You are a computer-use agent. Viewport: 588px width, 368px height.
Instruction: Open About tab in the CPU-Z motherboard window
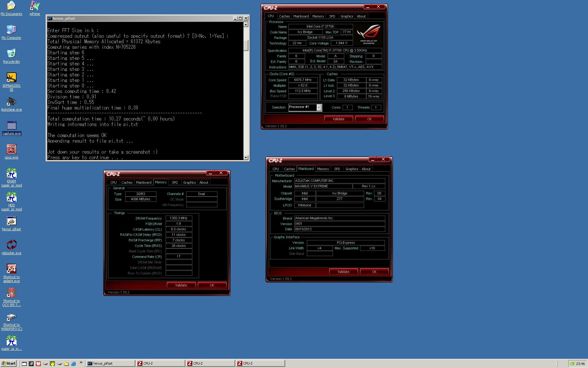click(366, 169)
